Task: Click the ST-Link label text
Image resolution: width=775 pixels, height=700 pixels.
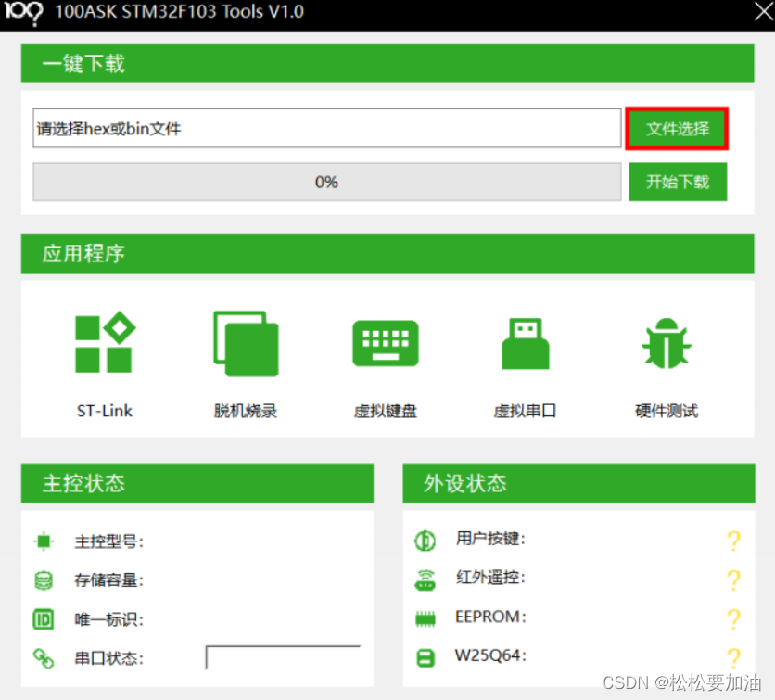Action: [x=105, y=411]
